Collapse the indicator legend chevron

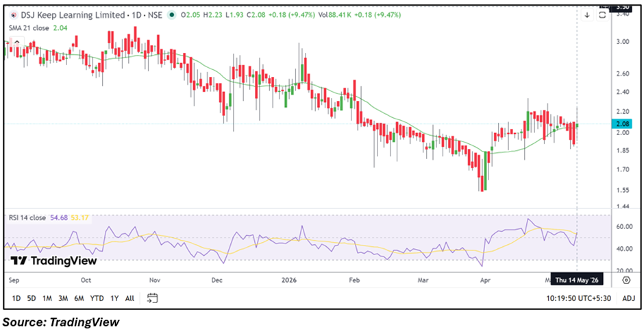17,42
